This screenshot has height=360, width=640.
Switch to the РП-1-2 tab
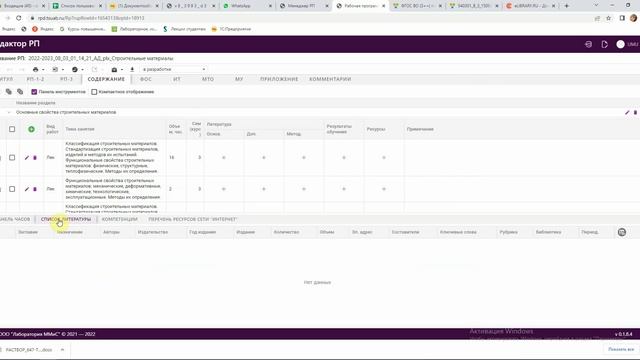point(35,79)
